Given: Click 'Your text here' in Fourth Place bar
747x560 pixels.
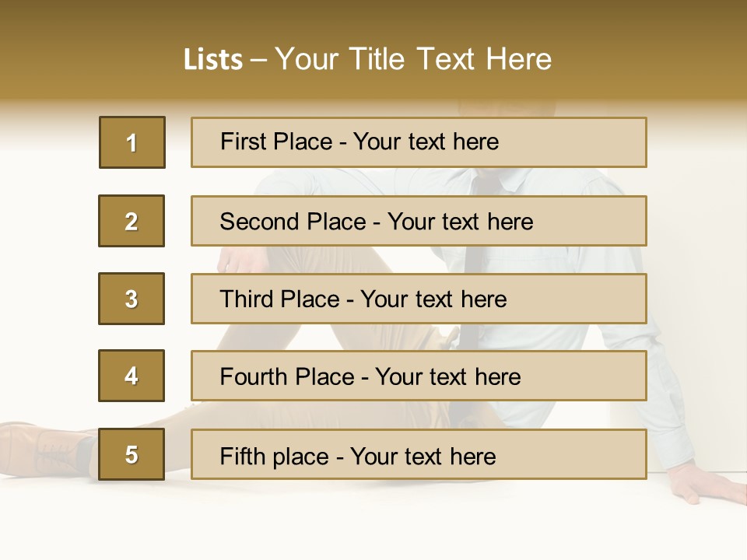Looking at the screenshot, I should point(448,376).
